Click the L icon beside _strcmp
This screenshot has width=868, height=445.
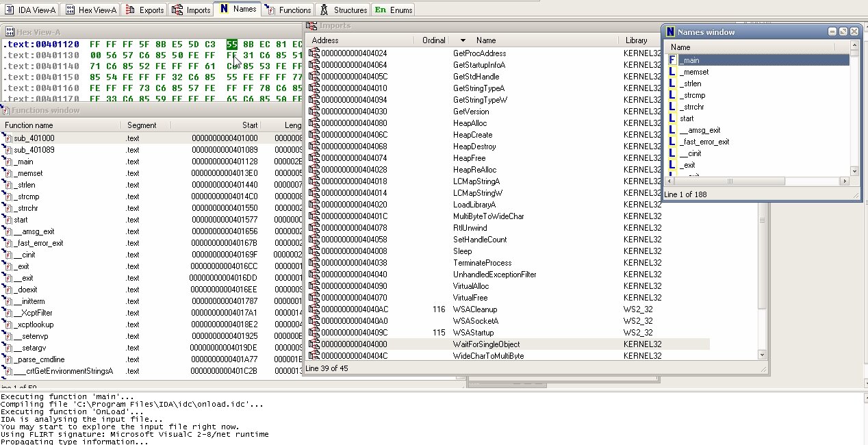click(672, 95)
